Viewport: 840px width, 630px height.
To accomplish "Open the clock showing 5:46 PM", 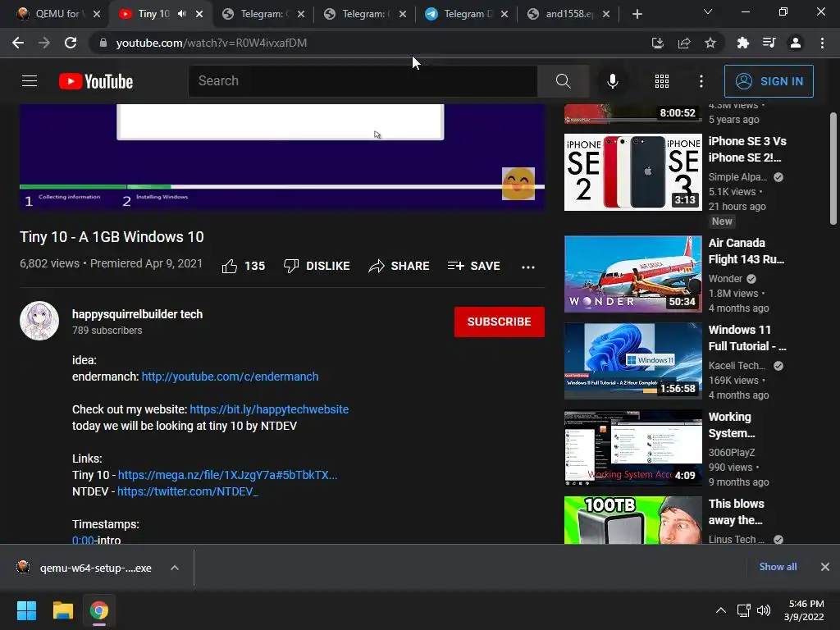I will [x=804, y=610].
